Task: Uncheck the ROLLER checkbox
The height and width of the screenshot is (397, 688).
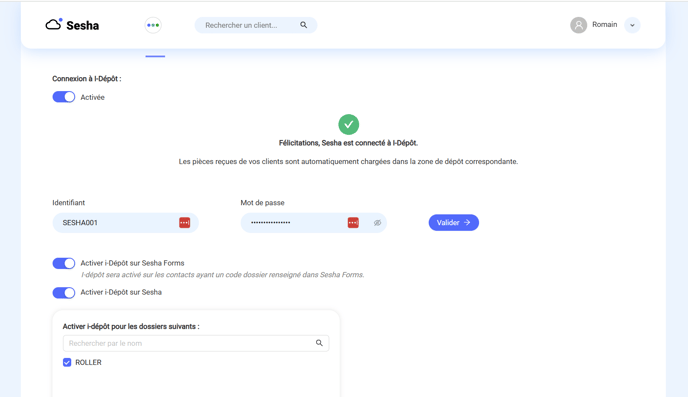Action: (x=67, y=362)
